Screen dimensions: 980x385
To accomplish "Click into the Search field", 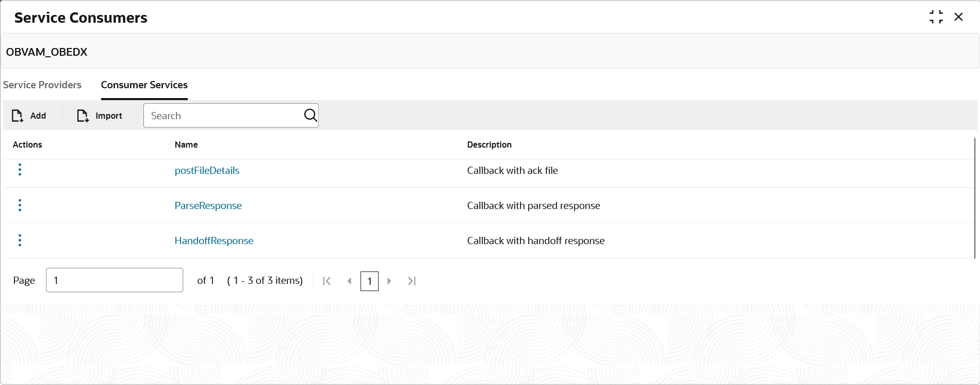I will pyautogui.click(x=224, y=116).
